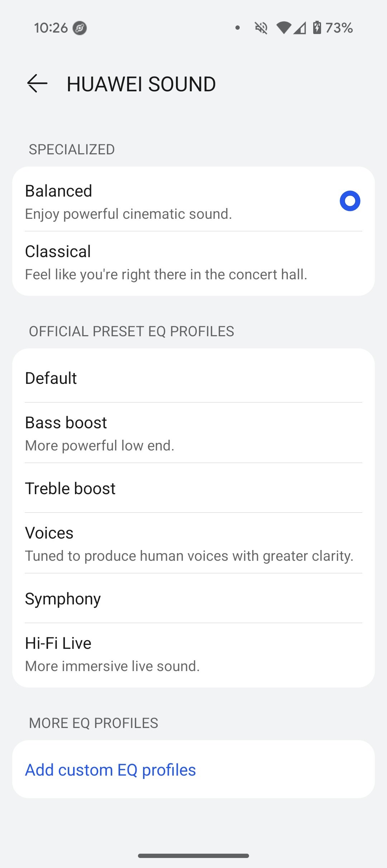Choose the Symphony EQ preset
This screenshot has width=387, height=868.
tap(193, 599)
